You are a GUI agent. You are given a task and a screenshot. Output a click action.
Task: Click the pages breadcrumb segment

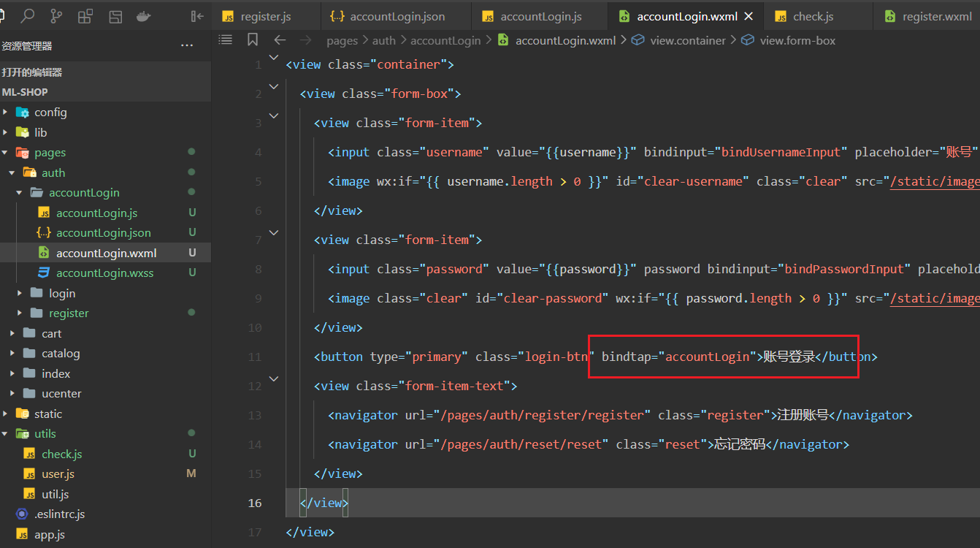pyautogui.click(x=342, y=41)
